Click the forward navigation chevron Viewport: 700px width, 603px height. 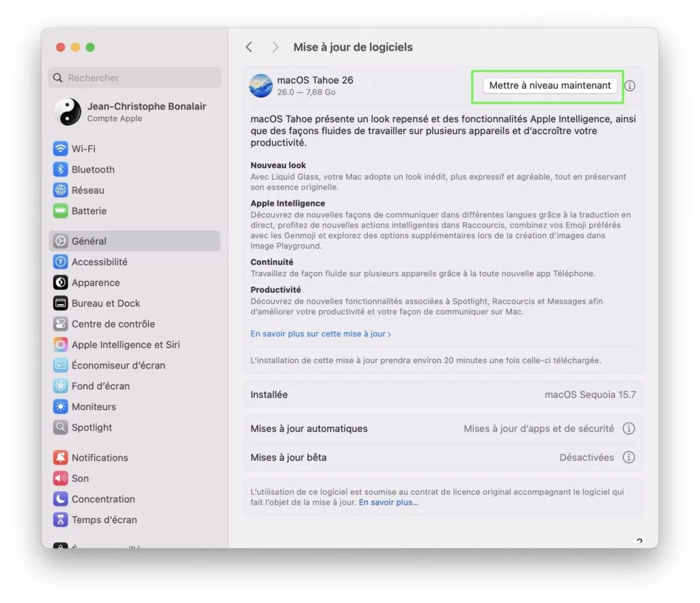pos(275,46)
